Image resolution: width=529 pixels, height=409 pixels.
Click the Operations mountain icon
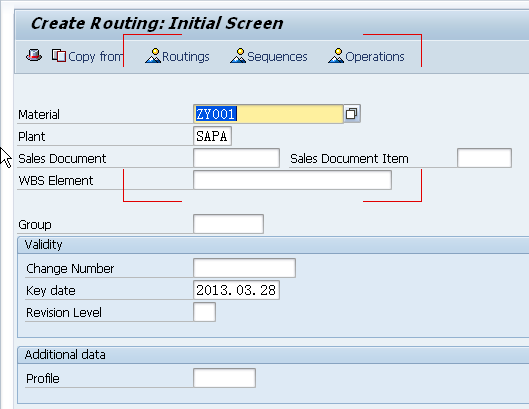pos(336,56)
